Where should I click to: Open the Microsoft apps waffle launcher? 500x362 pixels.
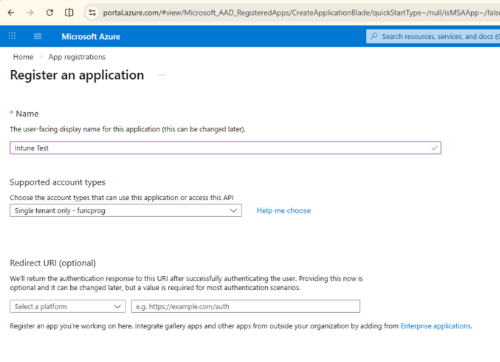tap(12, 36)
